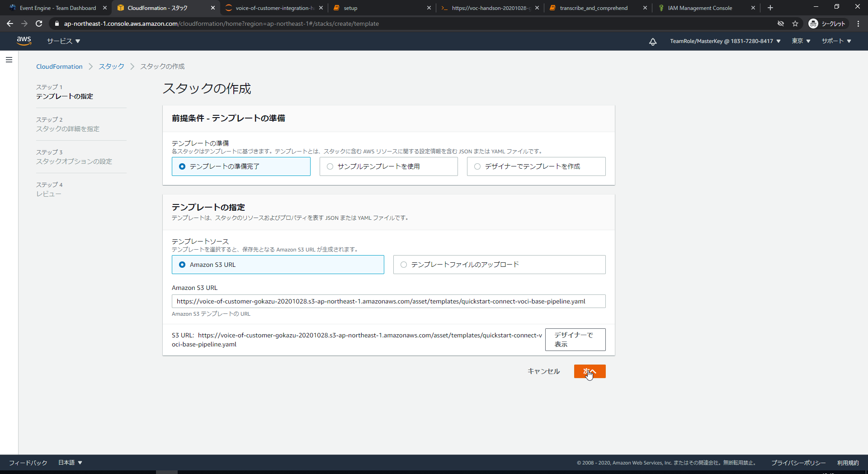Click the スタック breadcrumb link
Viewport: 868px width, 474px height.
pos(111,66)
